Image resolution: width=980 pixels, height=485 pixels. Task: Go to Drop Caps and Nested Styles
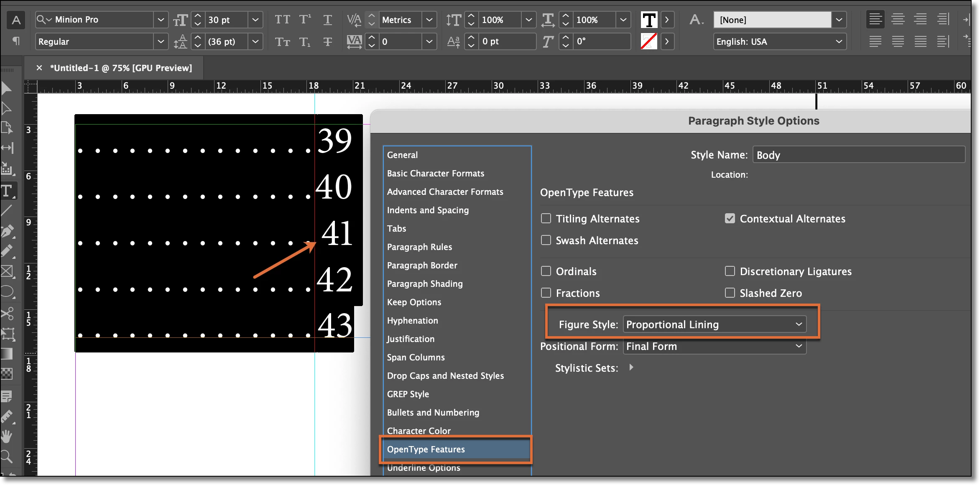(445, 375)
